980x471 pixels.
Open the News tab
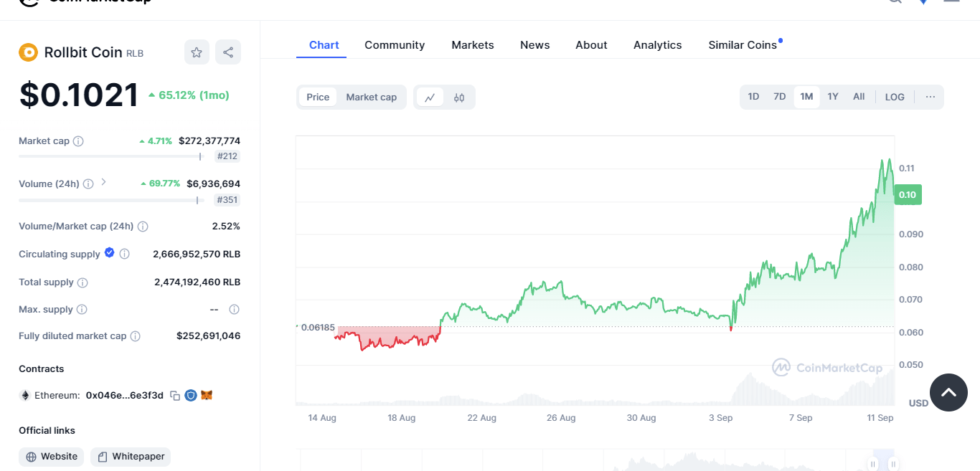[535, 45]
